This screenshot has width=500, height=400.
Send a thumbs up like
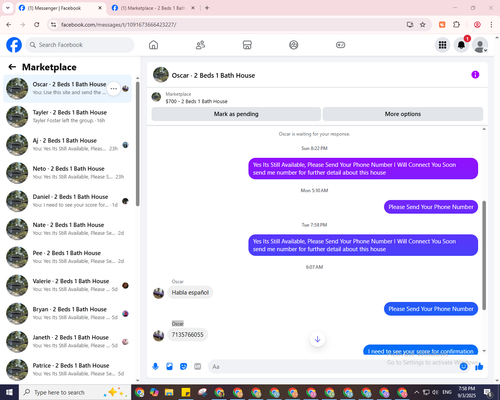point(479,367)
